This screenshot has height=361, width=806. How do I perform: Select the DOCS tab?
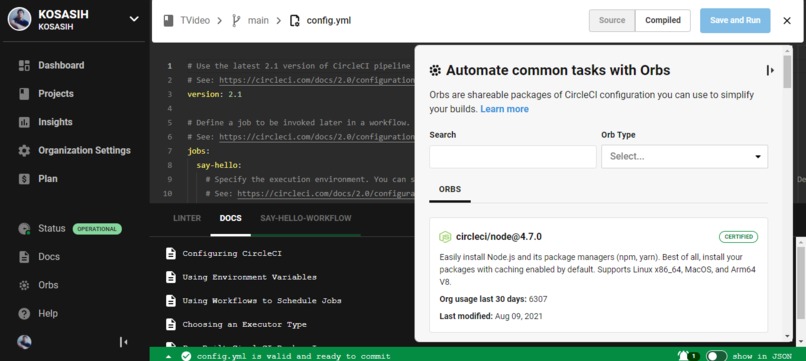click(x=230, y=218)
